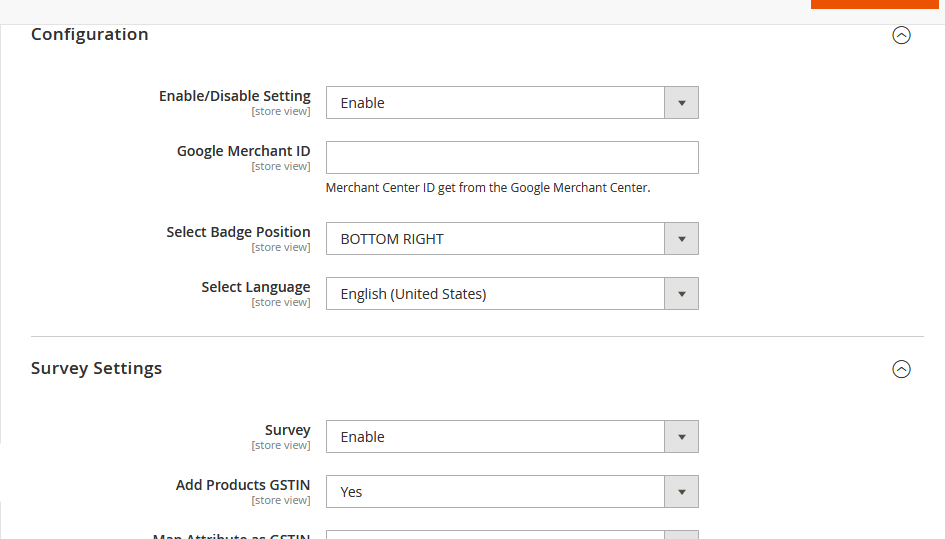Click the Merchant Center ID help text
This screenshot has height=539, width=945.
(488, 187)
